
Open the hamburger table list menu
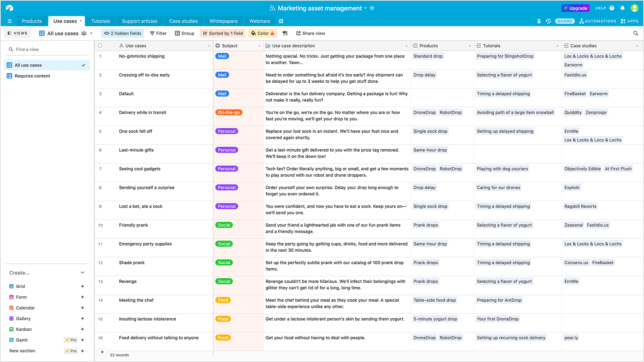[x=10, y=21]
